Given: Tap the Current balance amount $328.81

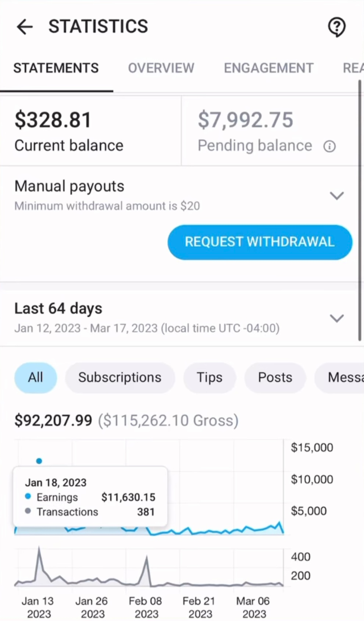Looking at the screenshot, I should [x=53, y=120].
